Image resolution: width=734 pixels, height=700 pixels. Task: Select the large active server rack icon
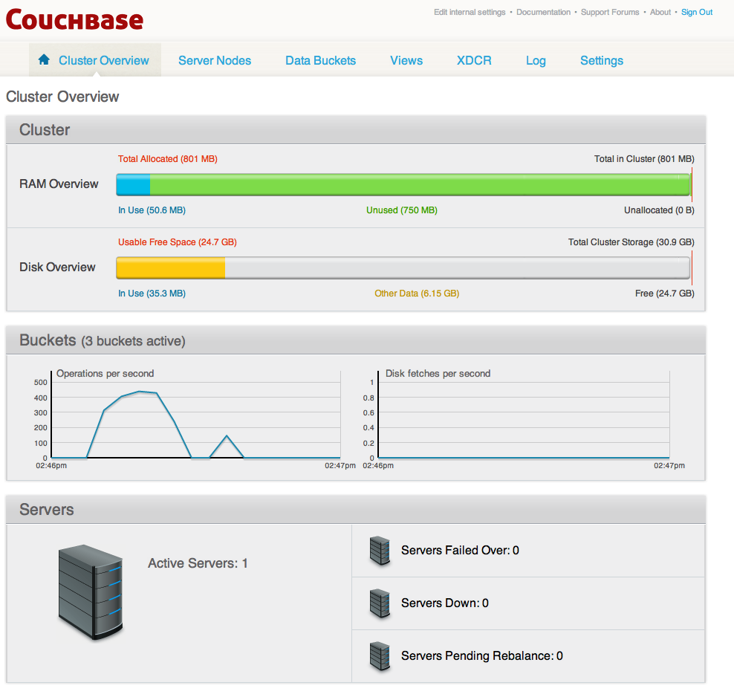[89, 591]
